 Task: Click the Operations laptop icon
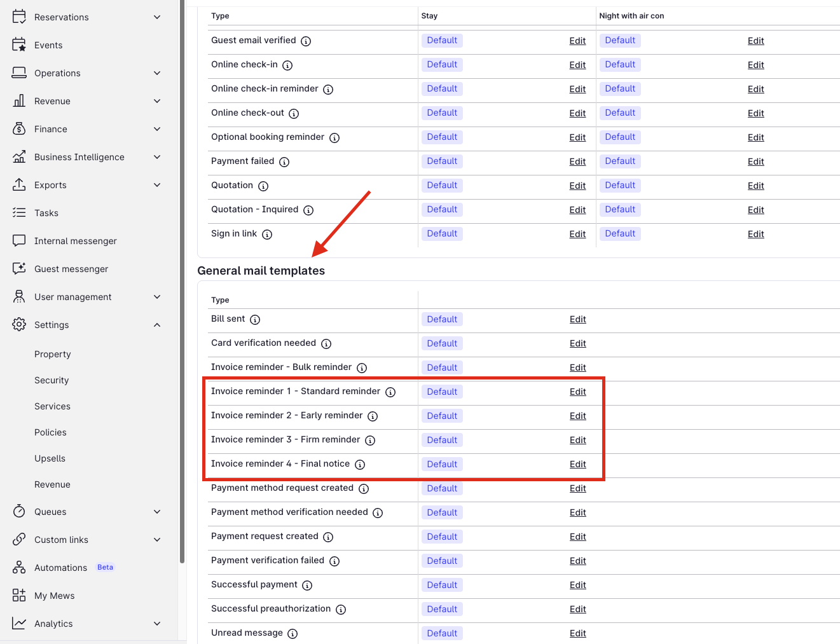[19, 72]
